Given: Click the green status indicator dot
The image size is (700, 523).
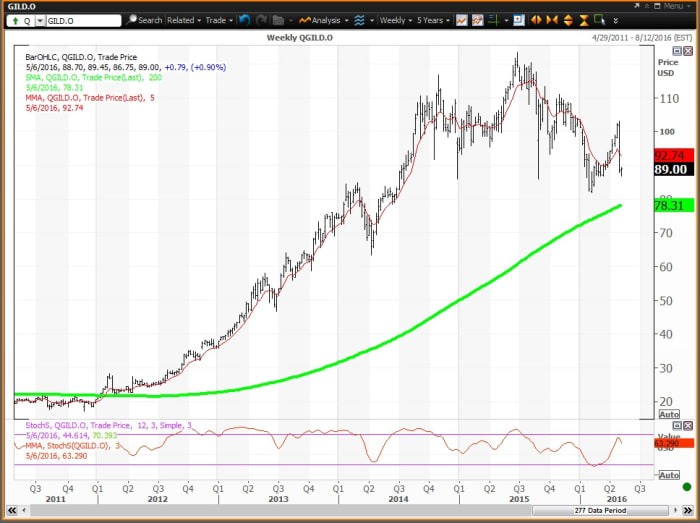Looking at the screenshot, I should 686,487.
